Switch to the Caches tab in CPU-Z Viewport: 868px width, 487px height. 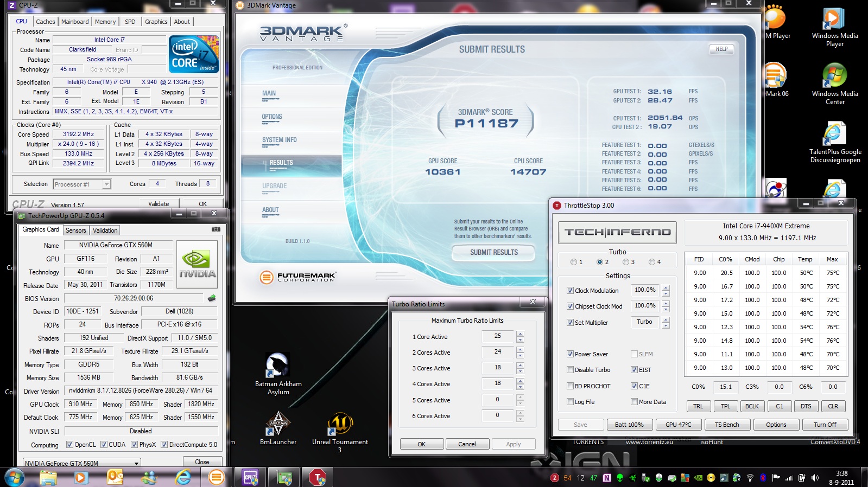pyautogui.click(x=46, y=22)
